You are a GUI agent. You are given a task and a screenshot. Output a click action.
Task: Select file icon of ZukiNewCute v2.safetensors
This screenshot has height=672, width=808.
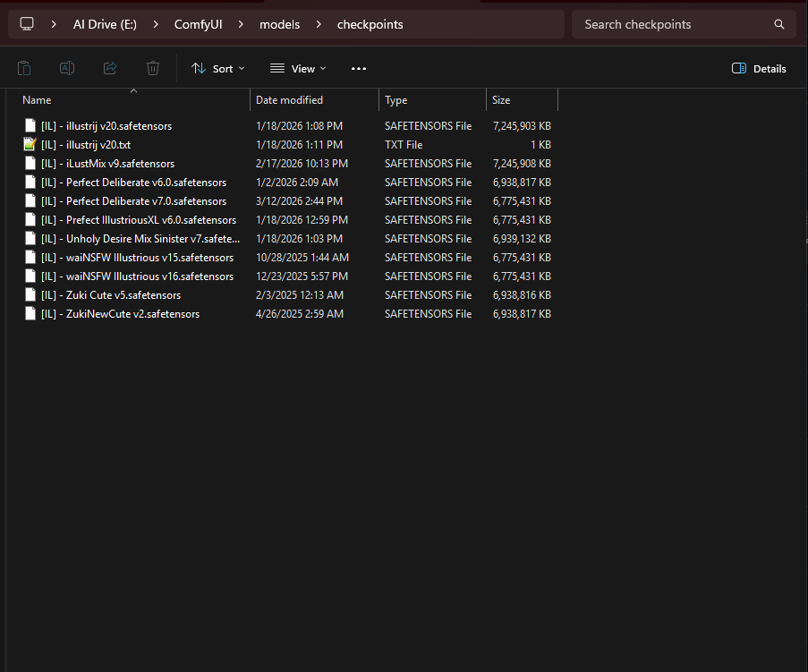(x=30, y=314)
